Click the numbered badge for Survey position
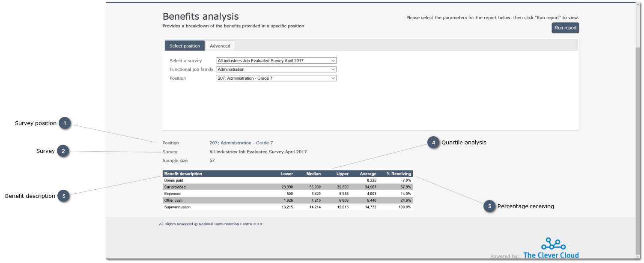 click(x=64, y=123)
